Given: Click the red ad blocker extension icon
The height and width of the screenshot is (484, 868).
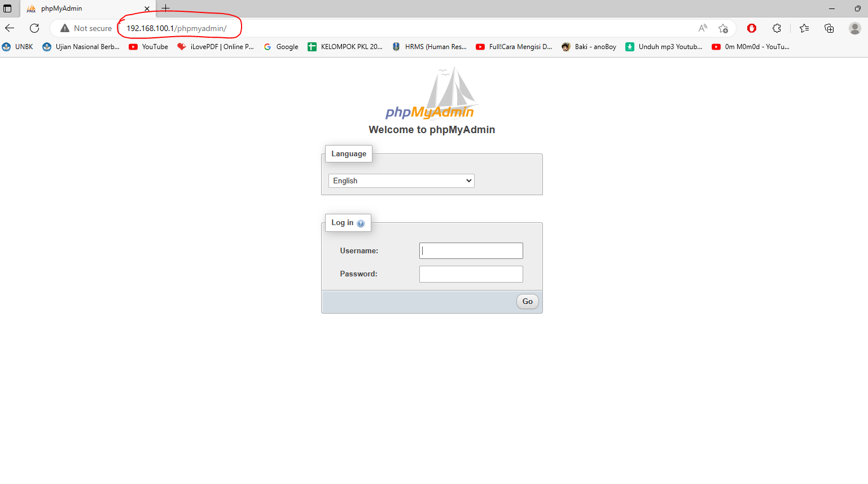Looking at the screenshot, I should [751, 28].
